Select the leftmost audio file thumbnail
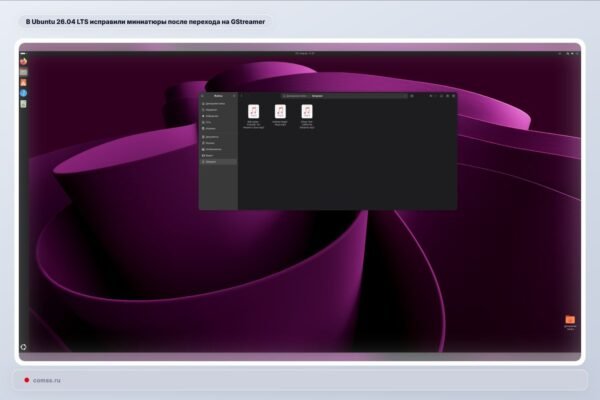The width and height of the screenshot is (600, 400). pos(253,112)
